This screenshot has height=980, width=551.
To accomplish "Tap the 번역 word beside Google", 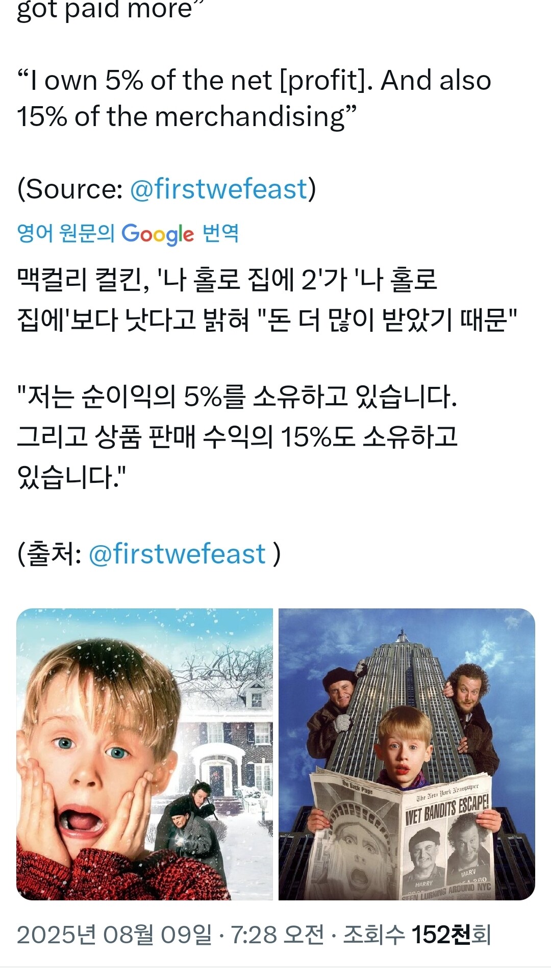I will click(x=220, y=233).
